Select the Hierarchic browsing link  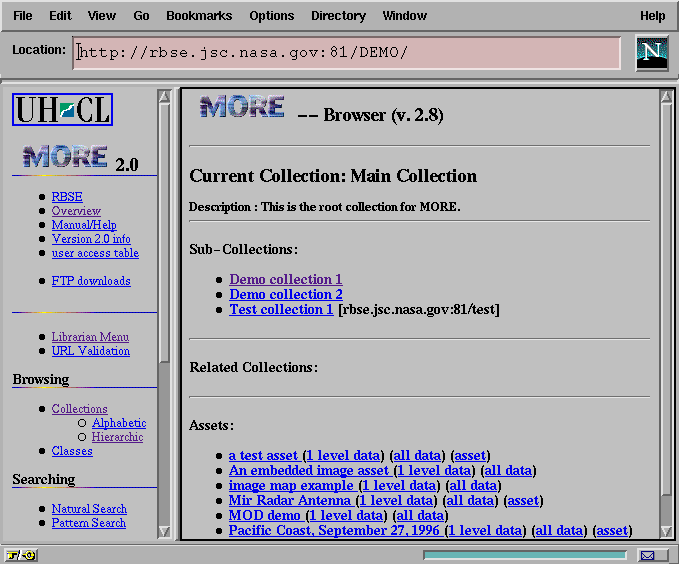pyautogui.click(x=117, y=437)
